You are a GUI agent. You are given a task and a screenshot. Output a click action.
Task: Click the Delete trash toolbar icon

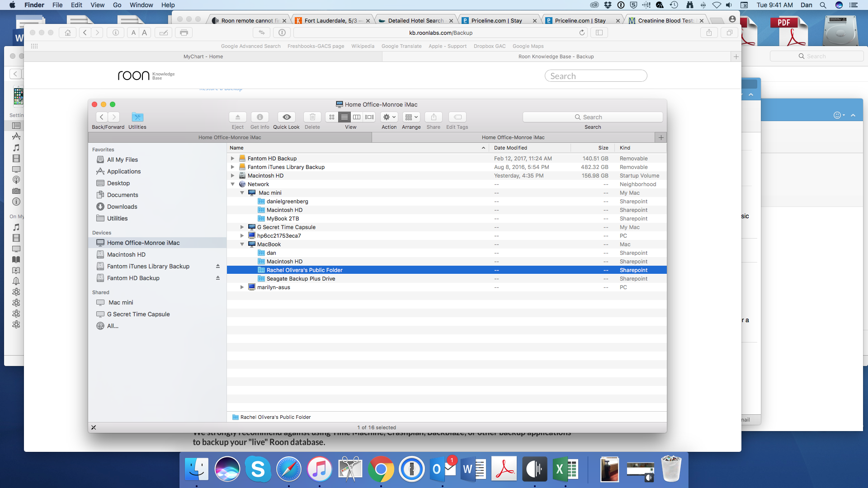point(312,117)
